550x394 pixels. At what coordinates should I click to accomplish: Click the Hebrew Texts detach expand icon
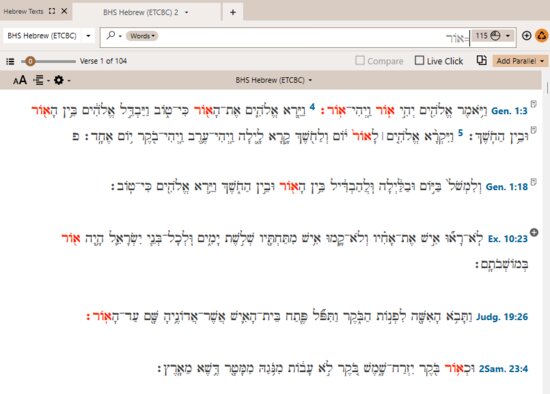52,11
